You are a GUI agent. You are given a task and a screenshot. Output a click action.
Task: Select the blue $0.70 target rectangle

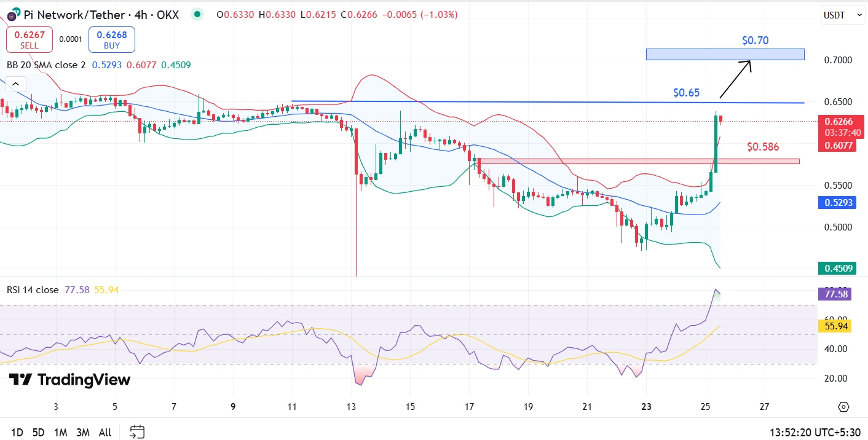pos(725,55)
